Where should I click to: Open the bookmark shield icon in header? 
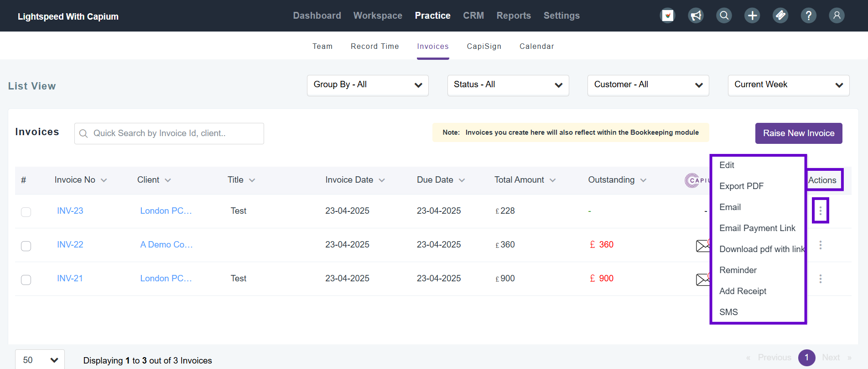pos(668,16)
